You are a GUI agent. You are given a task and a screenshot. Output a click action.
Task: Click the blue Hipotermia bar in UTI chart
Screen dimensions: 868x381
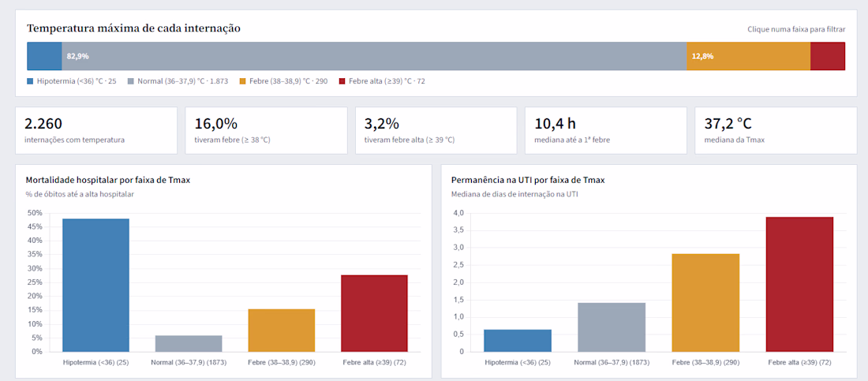tap(518, 341)
